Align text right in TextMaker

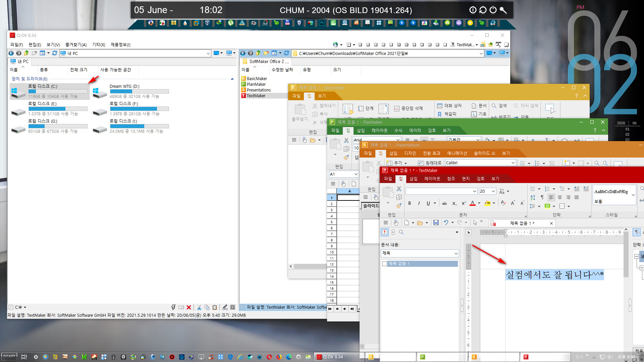tap(568, 197)
